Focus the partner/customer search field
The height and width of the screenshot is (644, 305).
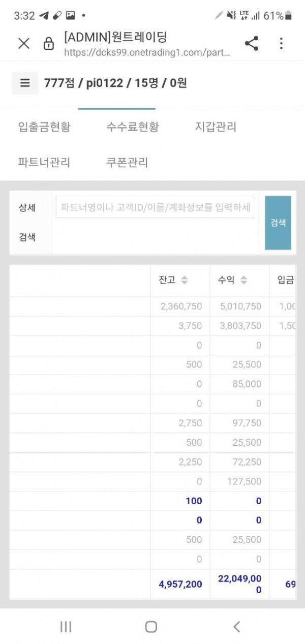[155, 208]
